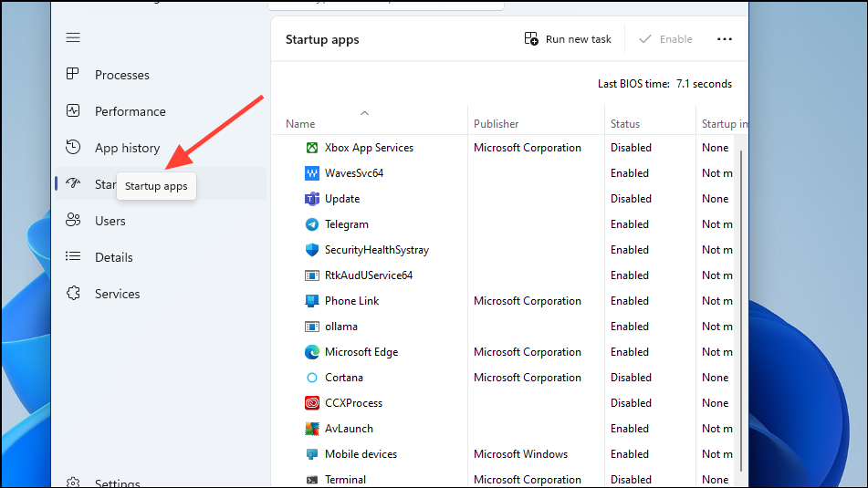Select the WavesSvc64 entry
Screen dimensions: 868x488
pos(354,173)
